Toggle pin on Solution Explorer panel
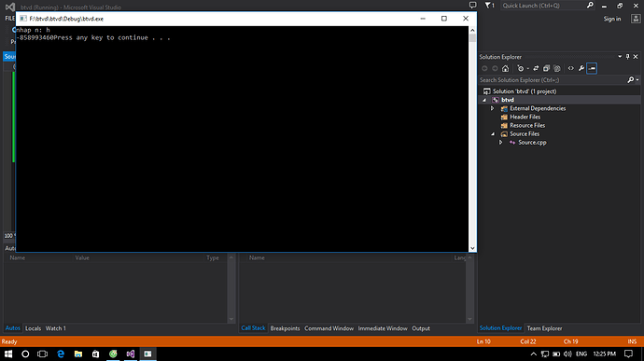This screenshot has height=361, width=644. [627, 57]
